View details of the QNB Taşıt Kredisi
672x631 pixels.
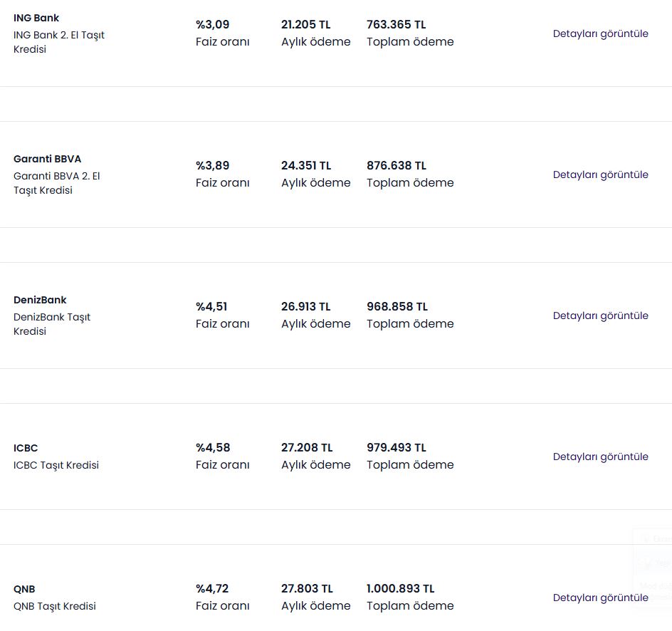pyautogui.click(x=600, y=598)
